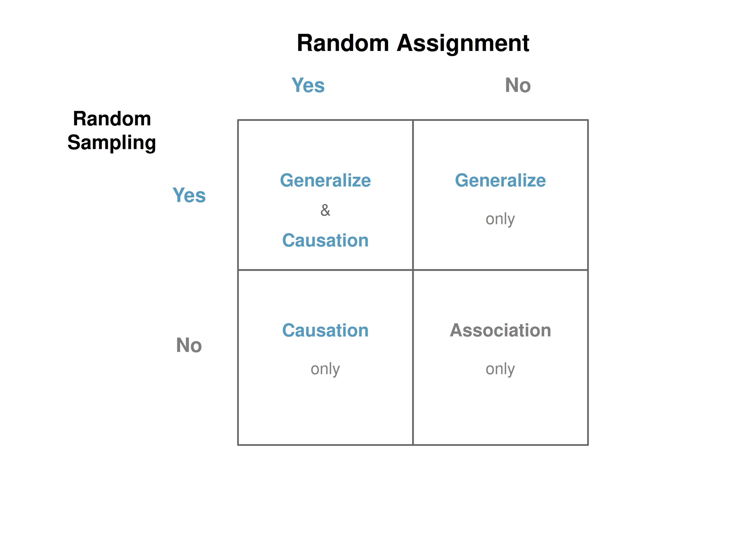Click Generalize in the top-left cell
The height and width of the screenshot is (540, 756).
(325, 180)
